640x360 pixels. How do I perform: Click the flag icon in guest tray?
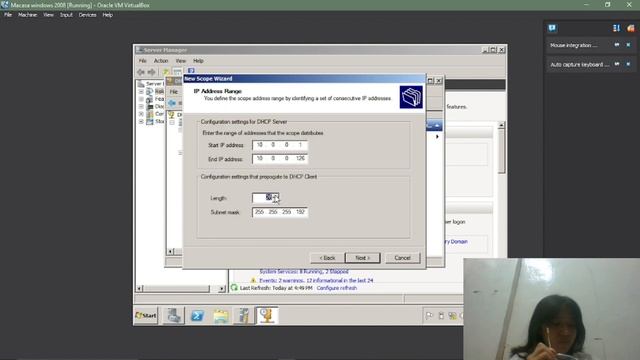(429, 316)
